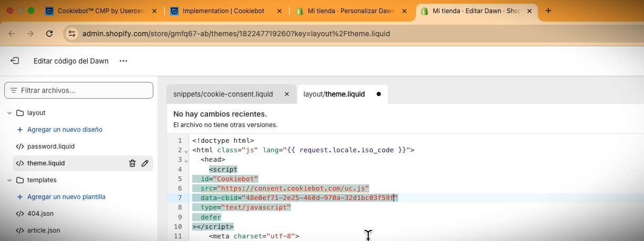Open article.json template file
644x241 pixels.
point(44,230)
